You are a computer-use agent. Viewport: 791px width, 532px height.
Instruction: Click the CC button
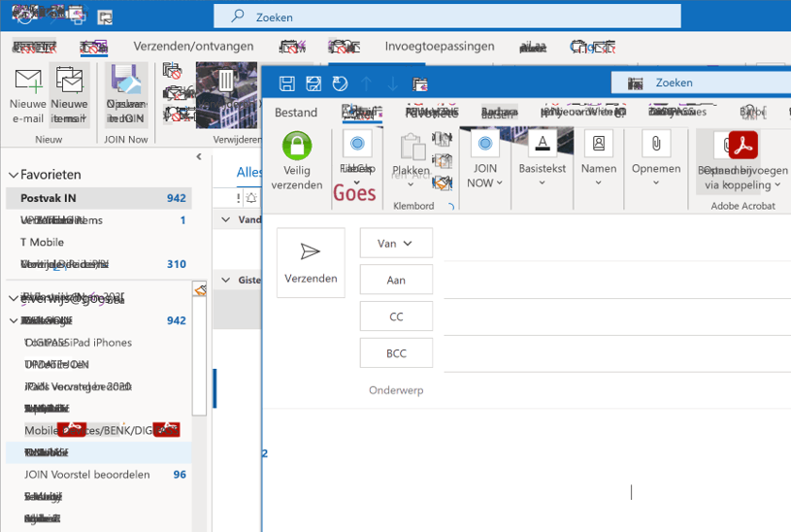pos(396,316)
